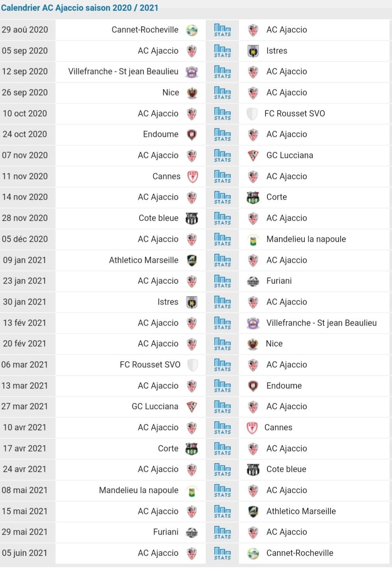Click the FC Rousset SVO shield icon
Image resolution: width=392 pixels, height=571 pixels.
tap(252, 113)
